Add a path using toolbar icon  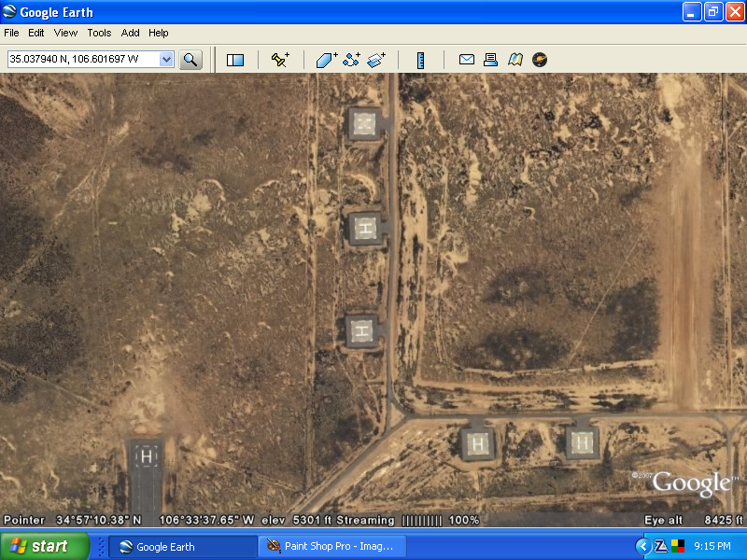click(352, 60)
